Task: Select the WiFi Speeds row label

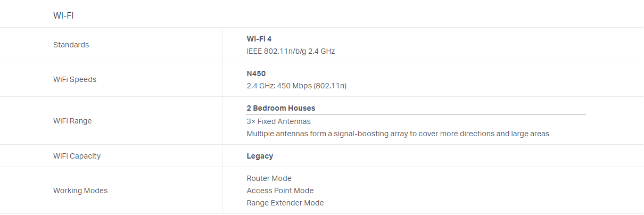Action: point(75,79)
